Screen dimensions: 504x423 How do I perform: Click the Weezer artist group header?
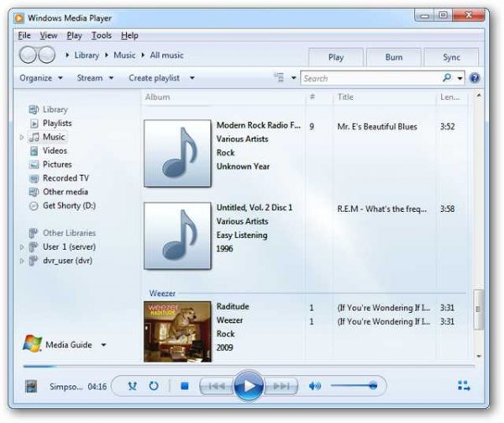[162, 293]
